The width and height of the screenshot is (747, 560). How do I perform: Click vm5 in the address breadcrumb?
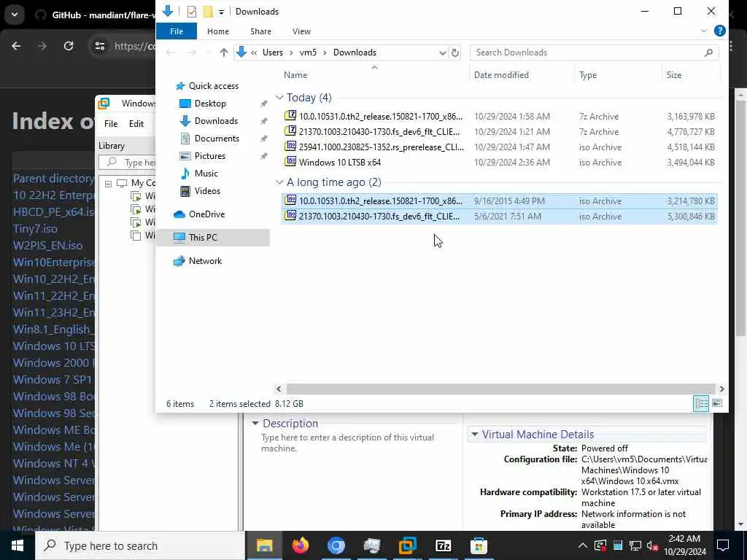pyautogui.click(x=308, y=52)
